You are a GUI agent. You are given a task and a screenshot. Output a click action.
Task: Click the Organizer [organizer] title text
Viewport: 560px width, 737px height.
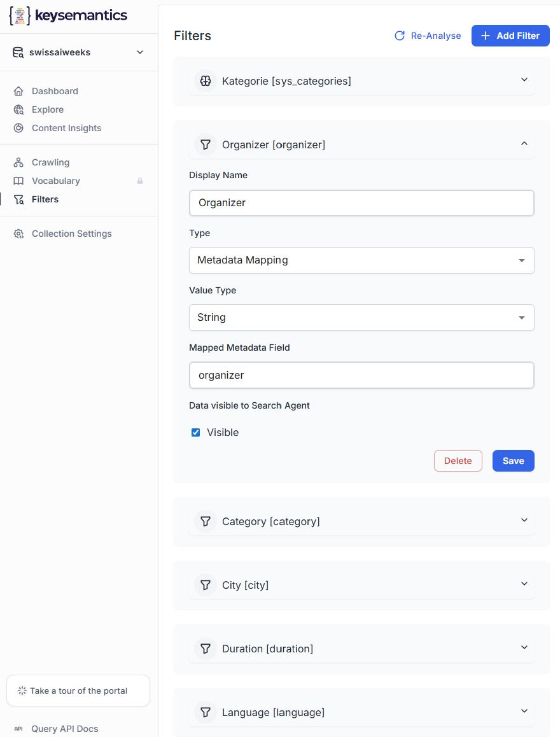point(274,144)
